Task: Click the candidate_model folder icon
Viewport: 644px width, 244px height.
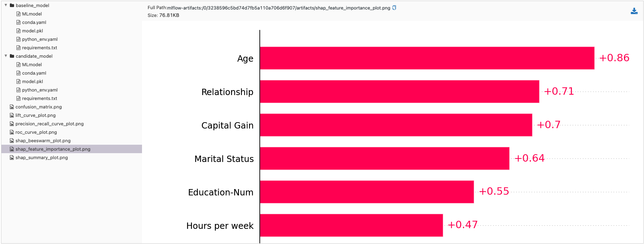Action: 12,56
